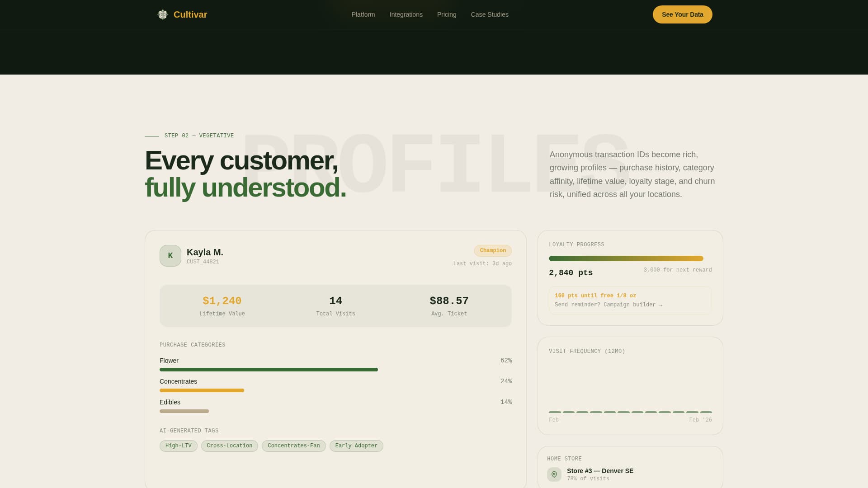Open the Case Studies nav link
Image resolution: width=868 pixels, height=488 pixels.
490,14
